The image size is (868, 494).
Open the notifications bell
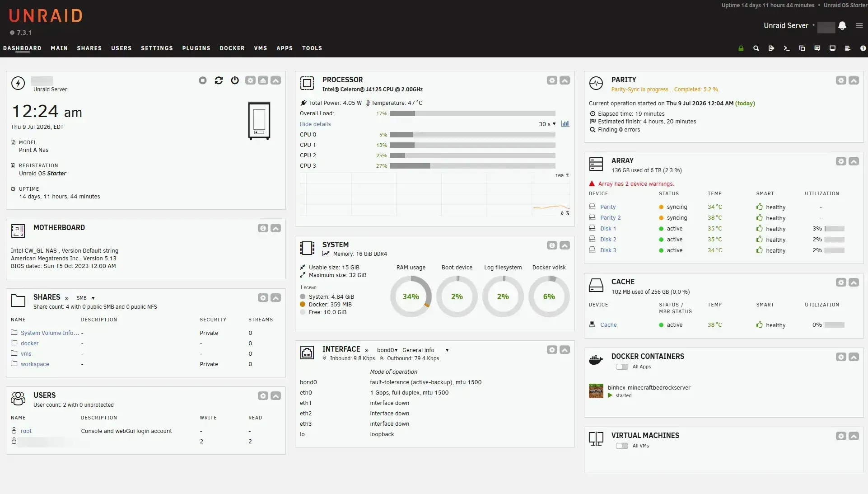click(x=842, y=26)
